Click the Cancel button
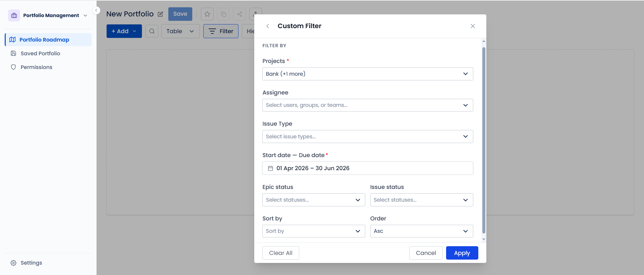Image resolution: width=644 pixels, height=275 pixels. pyautogui.click(x=426, y=253)
